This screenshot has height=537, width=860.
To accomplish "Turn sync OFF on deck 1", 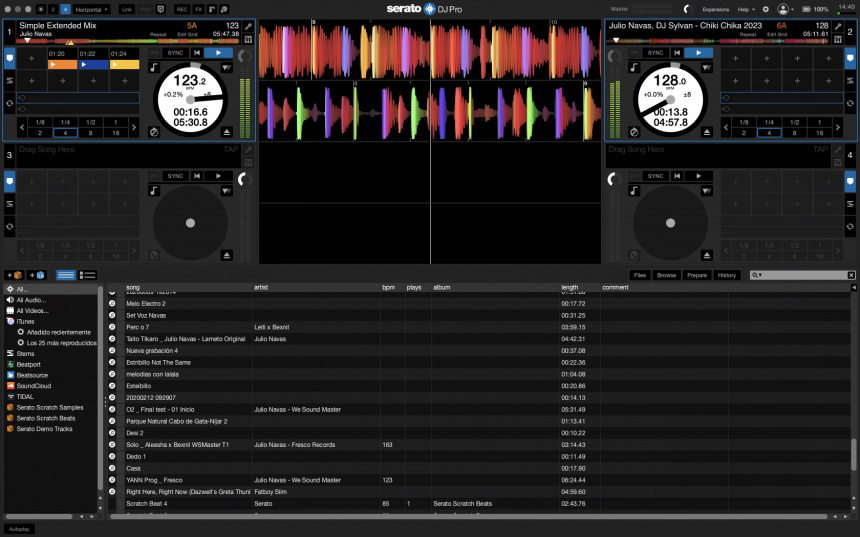I will click(x=154, y=53).
